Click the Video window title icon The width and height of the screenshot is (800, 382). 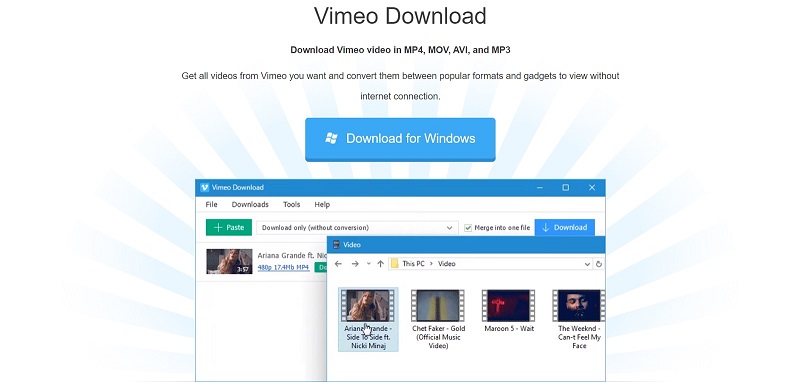point(336,245)
